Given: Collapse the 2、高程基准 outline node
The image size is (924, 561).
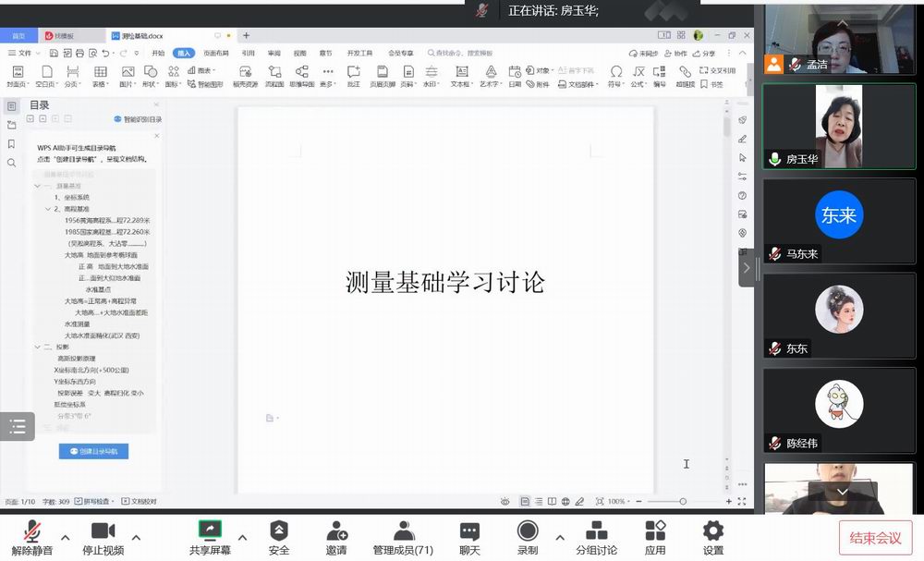Looking at the screenshot, I should pos(48,209).
